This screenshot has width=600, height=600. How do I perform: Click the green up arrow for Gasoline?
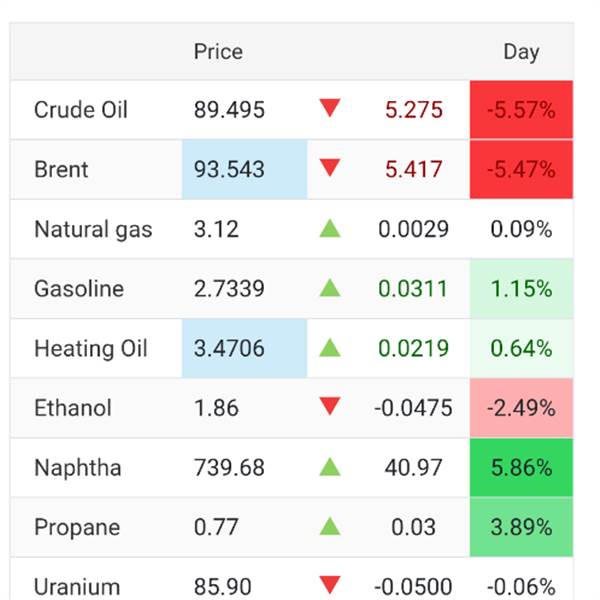coord(330,289)
